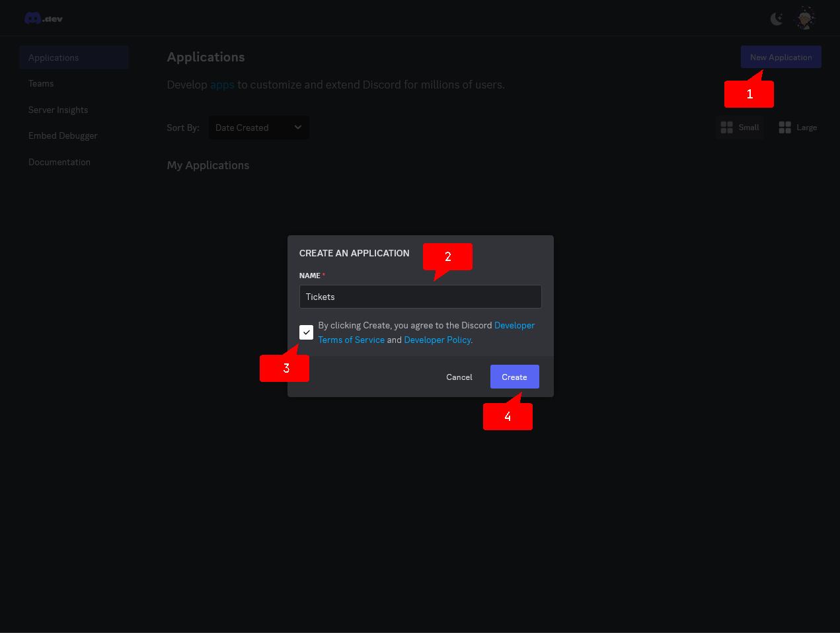Switch to Large application grid view
Viewport: 840px width, 633px height.
pyautogui.click(x=798, y=127)
